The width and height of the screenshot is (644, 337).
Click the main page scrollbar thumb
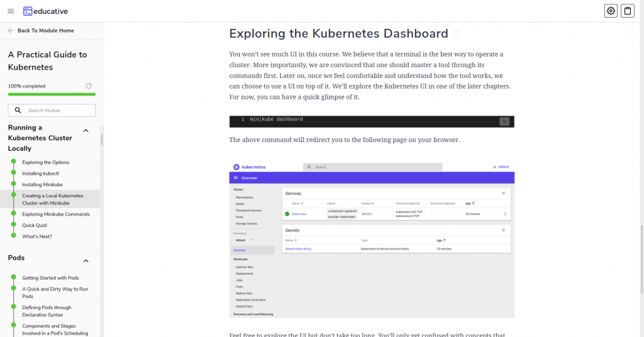click(x=641, y=260)
